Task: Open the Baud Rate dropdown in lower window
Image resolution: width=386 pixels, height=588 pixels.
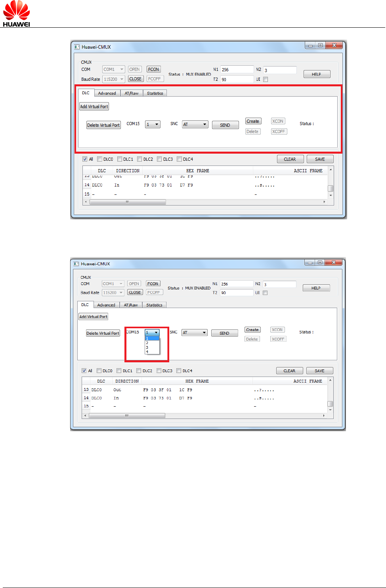Action: coord(113,293)
